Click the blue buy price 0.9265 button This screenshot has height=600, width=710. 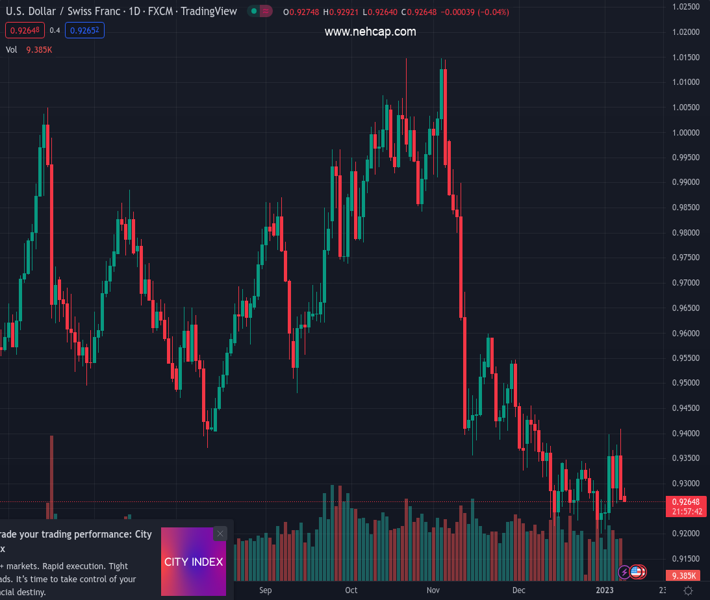tap(84, 30)
